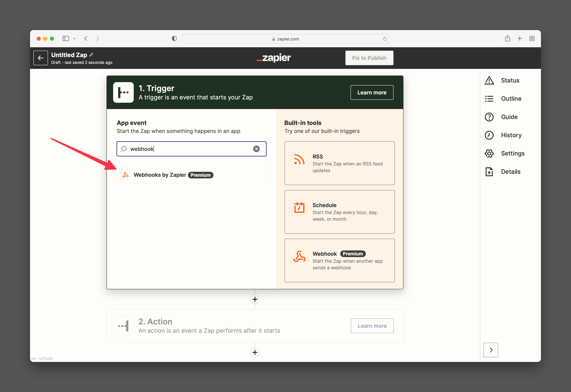571x392 pixels.
Task: Expand the Zap editor back navigation
Action: [40, 58]
